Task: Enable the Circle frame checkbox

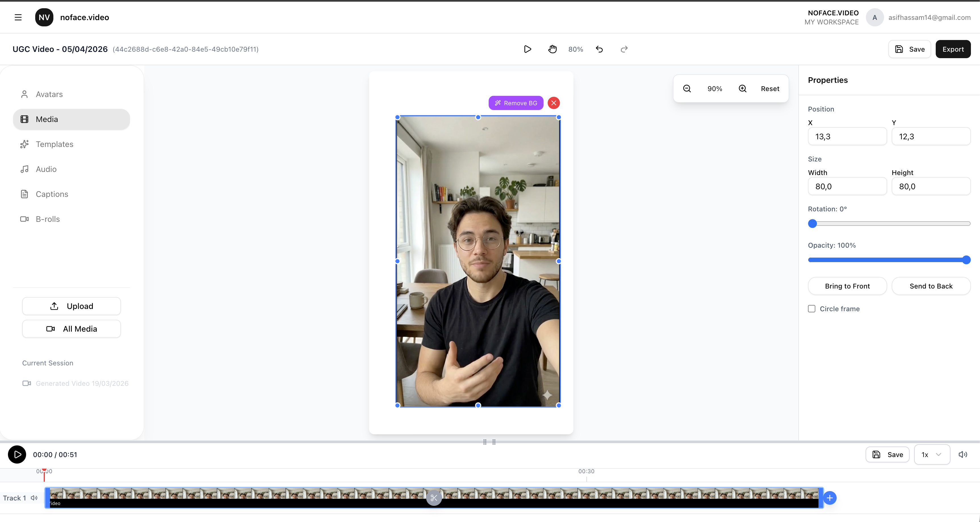Action: [812, 309]
